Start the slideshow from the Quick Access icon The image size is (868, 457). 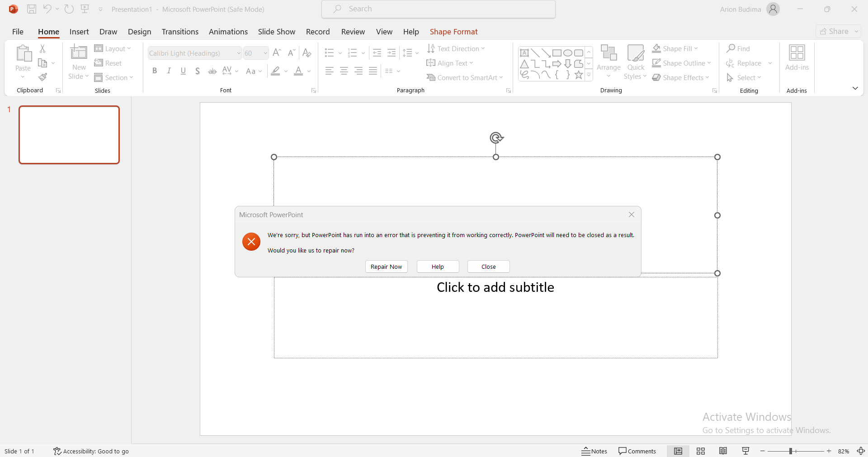click(85, 9)
